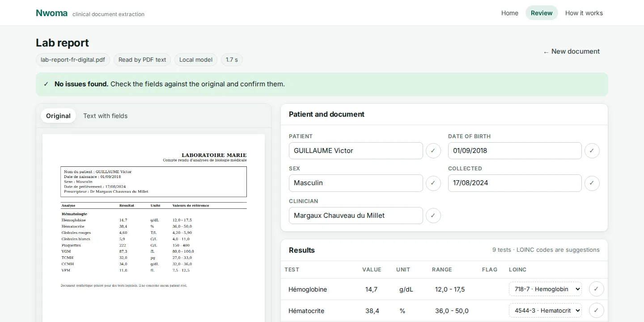Click the New document link
The height and width of the screenshot is (322, 644).
pos(572,51)
